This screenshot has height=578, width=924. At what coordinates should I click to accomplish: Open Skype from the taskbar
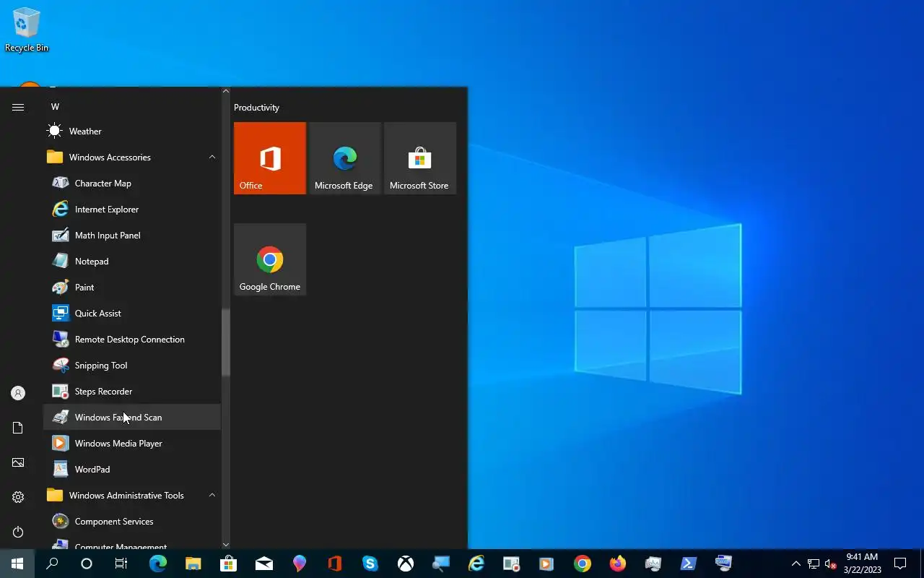370,564
